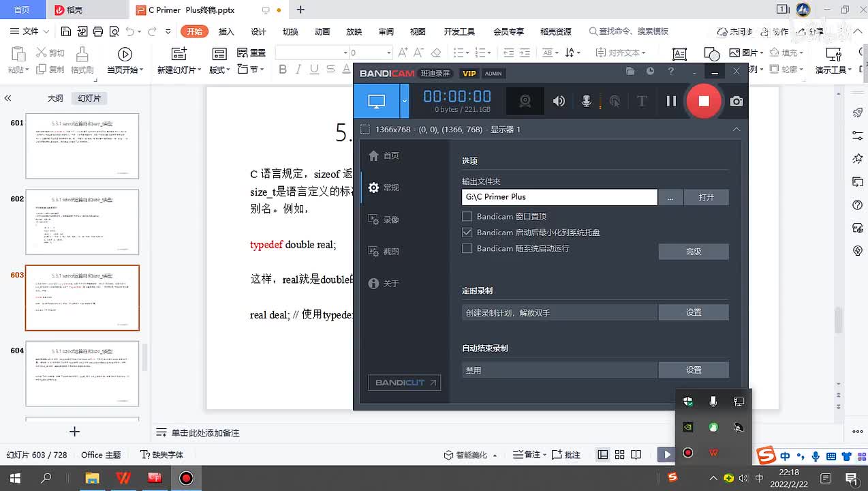Open the WPS 文件 menu

click(30, 31)
